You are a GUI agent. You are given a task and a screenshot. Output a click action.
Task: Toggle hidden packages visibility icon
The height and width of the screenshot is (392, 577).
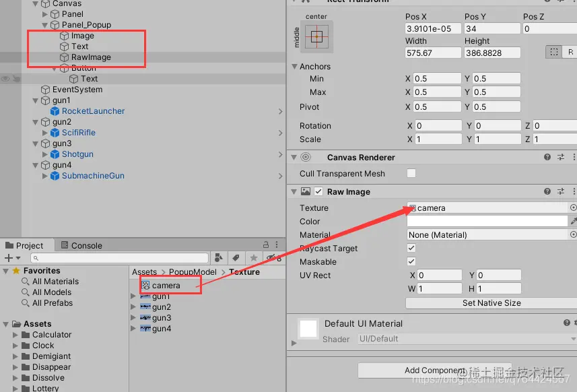pos(273,258)
